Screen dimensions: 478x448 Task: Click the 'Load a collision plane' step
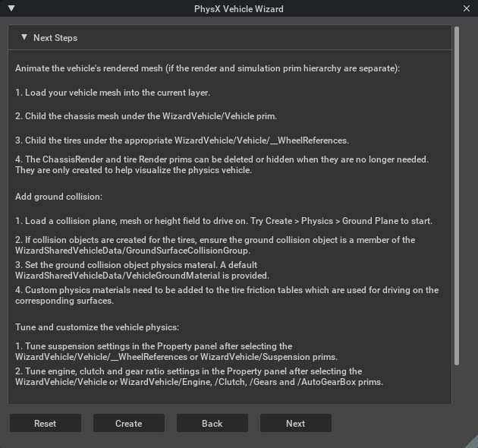point(223,221)
